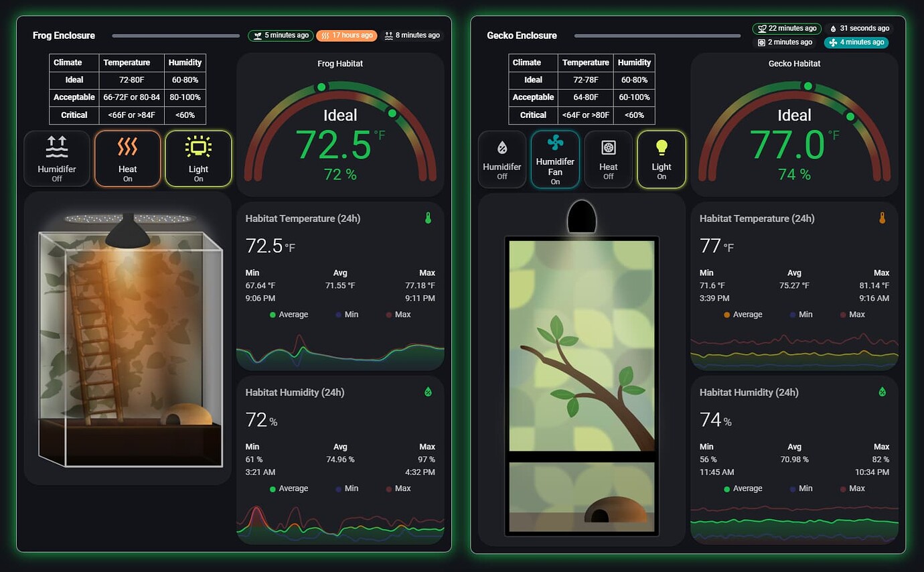This screenshot has height=572, width=924.
Task: Click Gecko gauge 77.0 °F reading
Action: [x=794, y=145]
